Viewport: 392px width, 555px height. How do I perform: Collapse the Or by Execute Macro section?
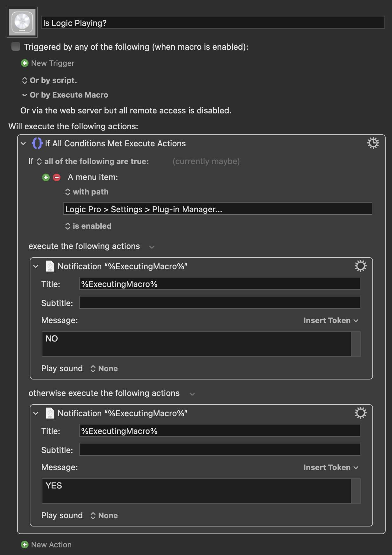pos(24,95)
